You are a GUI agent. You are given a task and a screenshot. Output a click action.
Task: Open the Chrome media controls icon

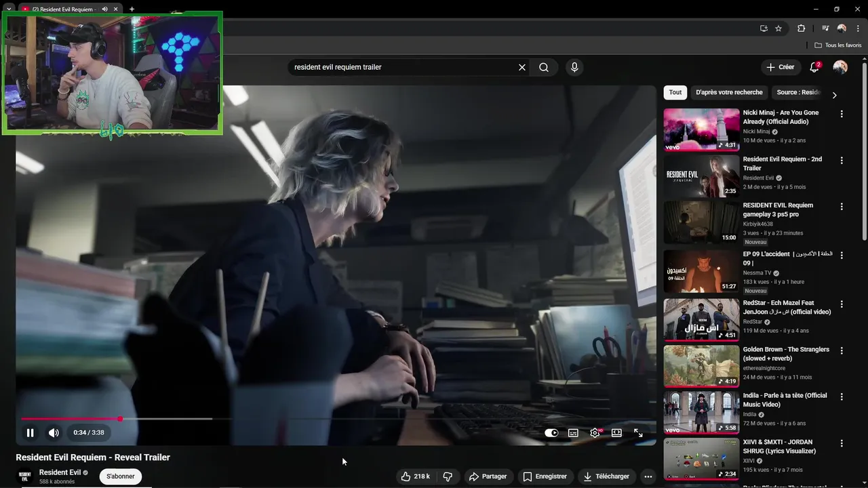[x=825, y=28]
